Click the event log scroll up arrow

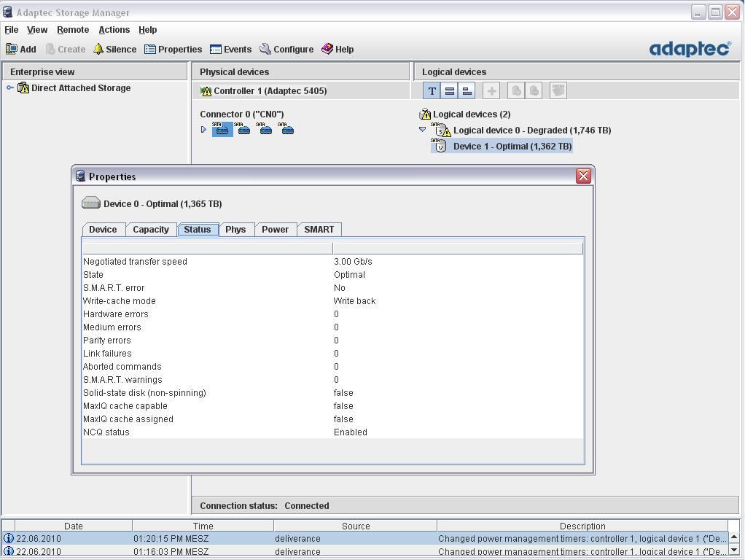734,537
